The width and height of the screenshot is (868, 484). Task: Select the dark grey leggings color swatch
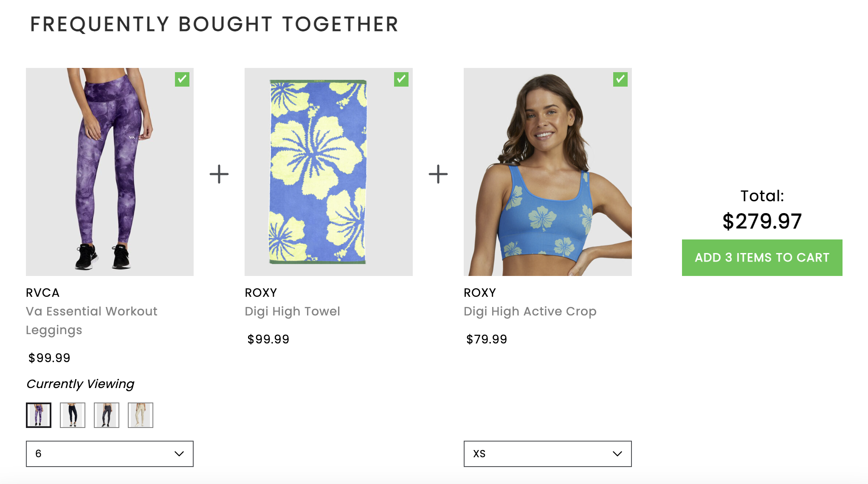point(107,415)
